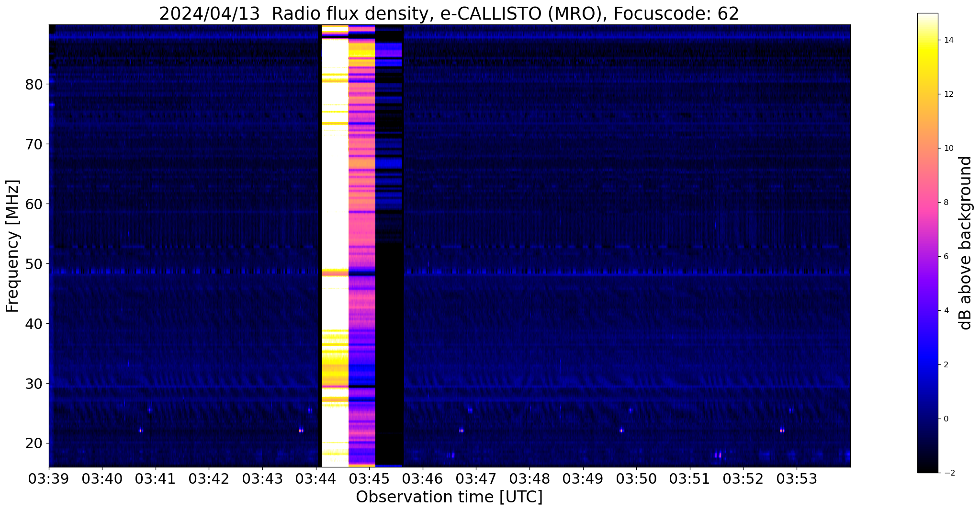
Task: Select the 03:39 time tick label
Action: 49,479
